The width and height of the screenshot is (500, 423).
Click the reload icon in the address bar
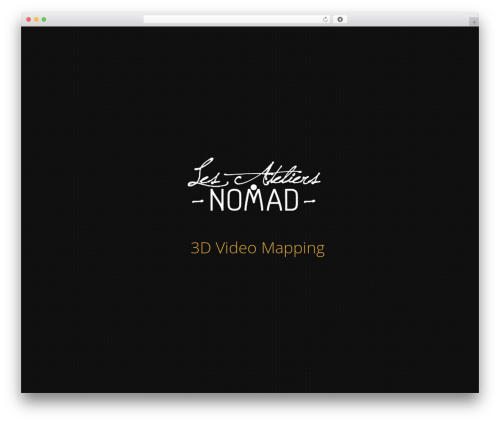(x=325, y=20)
